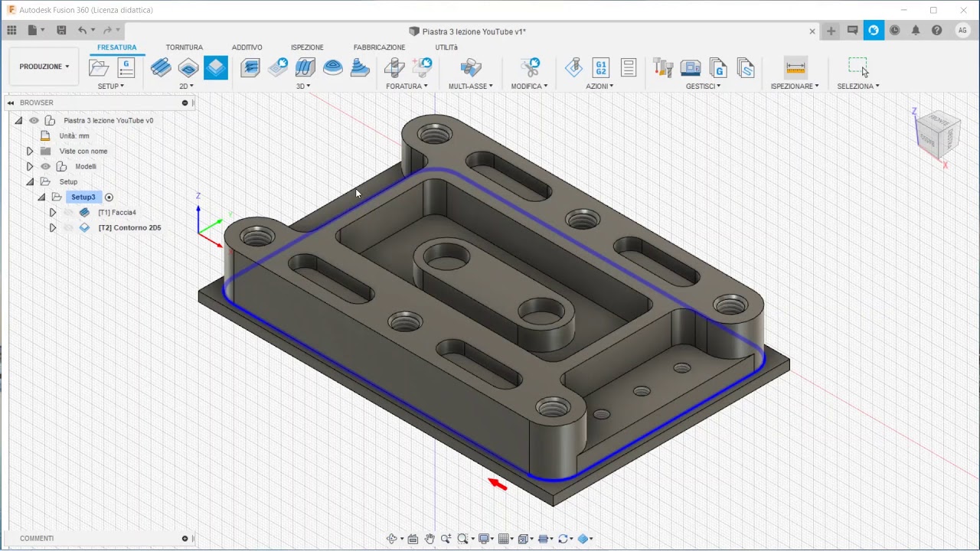This screenshot has height=551, width=980.
Task: Open the GESTISCI dropdown menu
Action: (703, 86)
